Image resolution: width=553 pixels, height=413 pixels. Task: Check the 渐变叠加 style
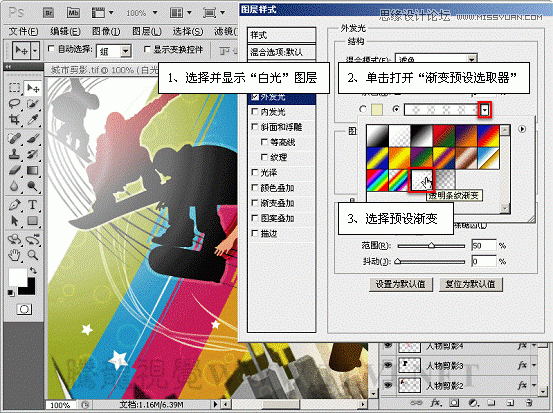[x=255, y=203]
